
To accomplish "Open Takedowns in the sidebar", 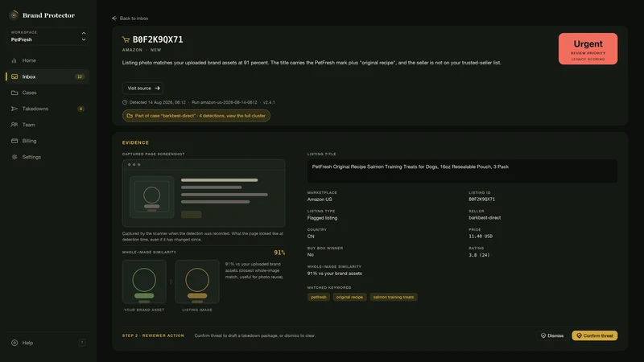I will pyautogui.click(x=48, y=109).
